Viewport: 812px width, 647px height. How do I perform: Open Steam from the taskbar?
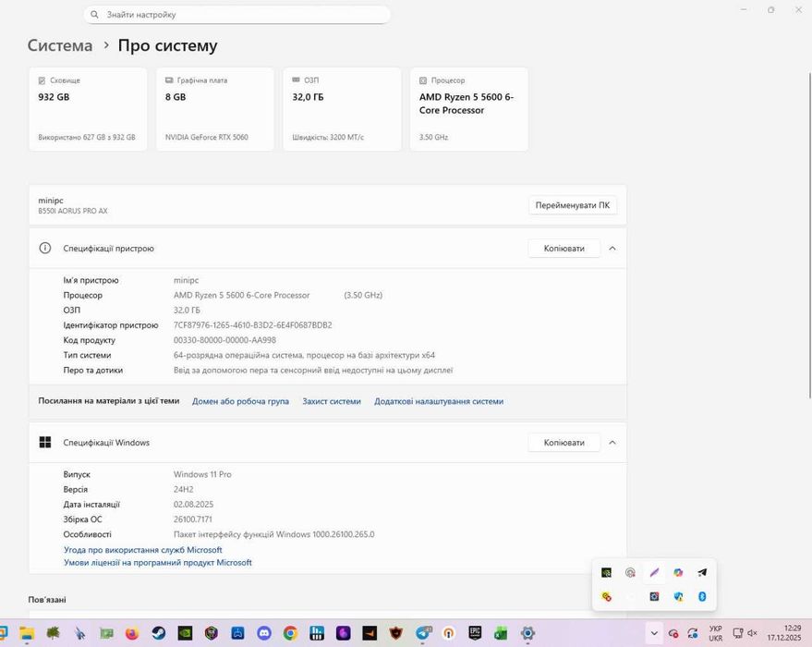[159, 633]
